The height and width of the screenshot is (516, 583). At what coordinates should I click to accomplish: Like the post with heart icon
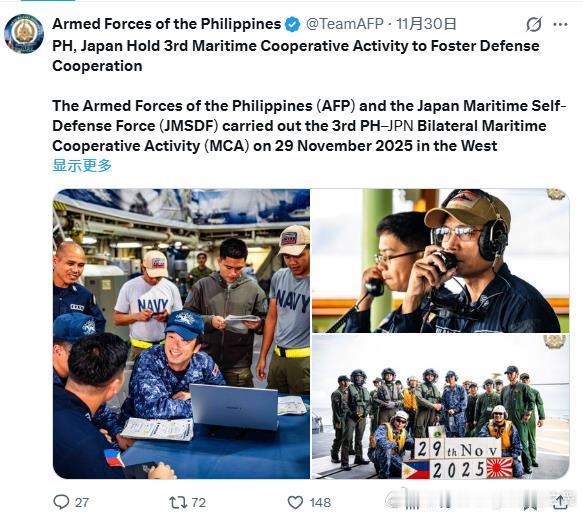click(x=295, y=503)
